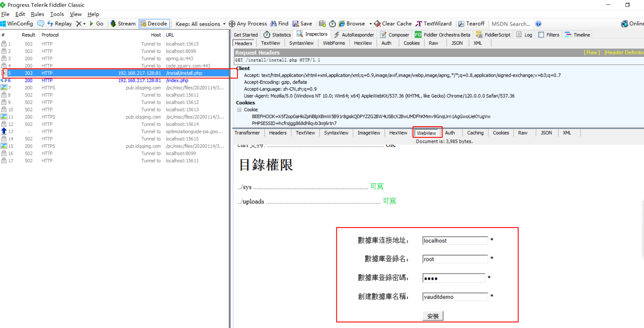This screenshot has height=328, width=644.
Task: Open WinConfig from the toolbar
Action: point(17,24)
